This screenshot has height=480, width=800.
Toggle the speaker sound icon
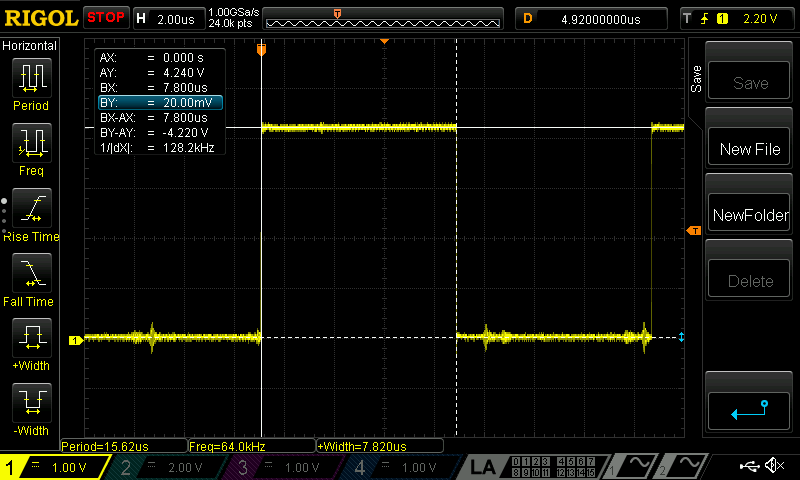click(x=773, y=466)
